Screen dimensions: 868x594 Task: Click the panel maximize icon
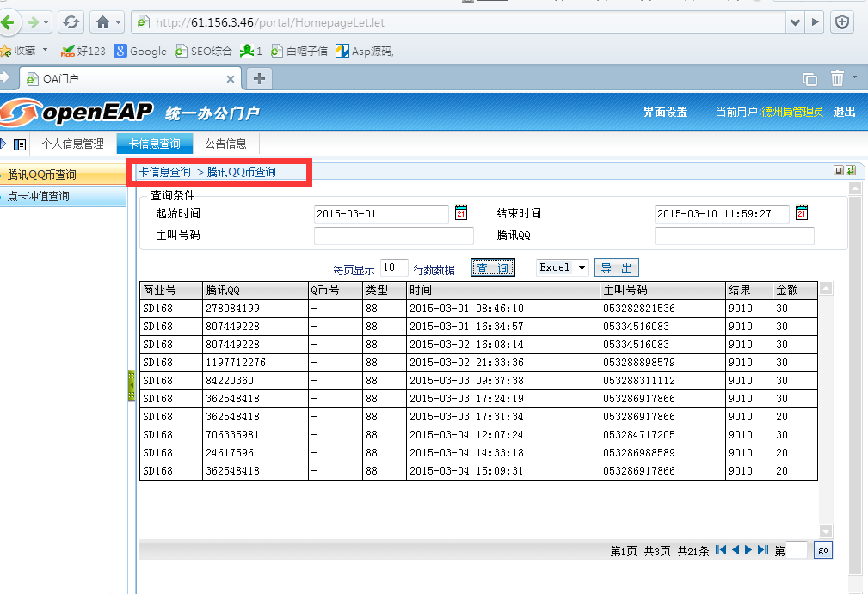pyautogui.click(x=839, y=170)
